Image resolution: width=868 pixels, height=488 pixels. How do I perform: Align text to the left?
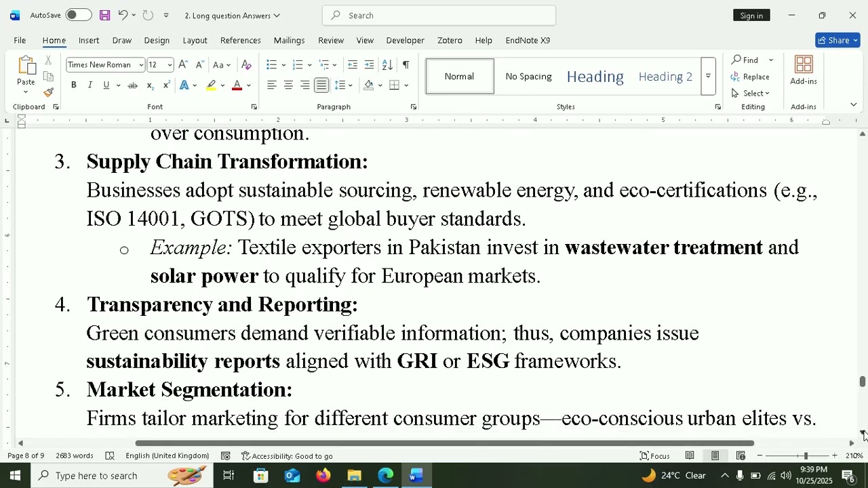[271, 85]
